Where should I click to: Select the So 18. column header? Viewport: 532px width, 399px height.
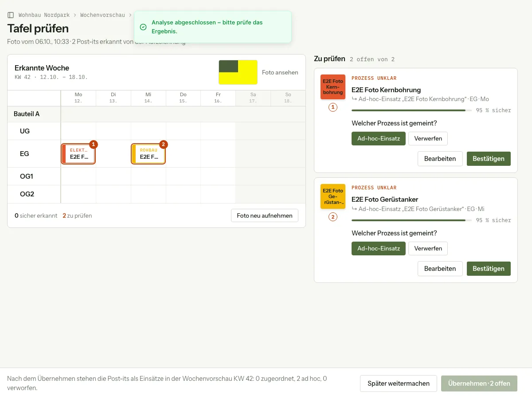(288, 98)
